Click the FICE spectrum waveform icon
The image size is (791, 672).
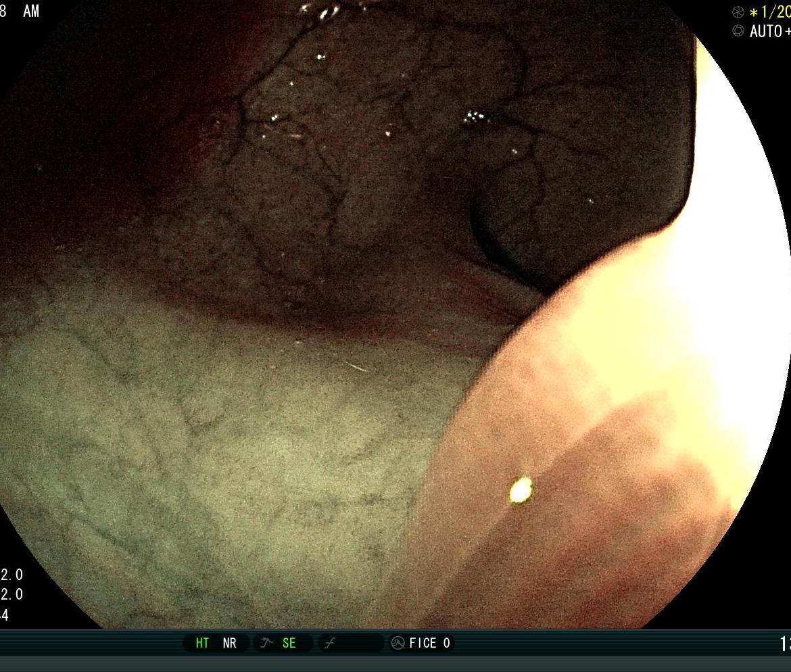pyautogui.click(x=398, y=643)
